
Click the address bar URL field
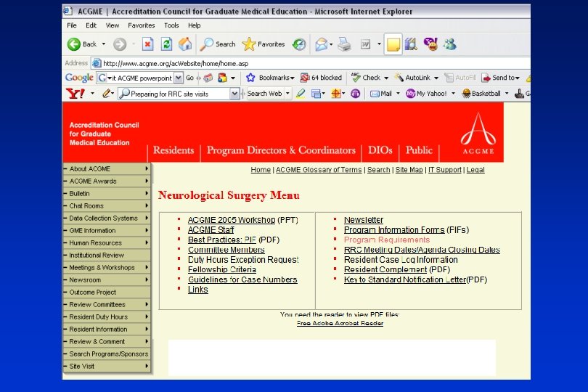click(x=311, y=63)
